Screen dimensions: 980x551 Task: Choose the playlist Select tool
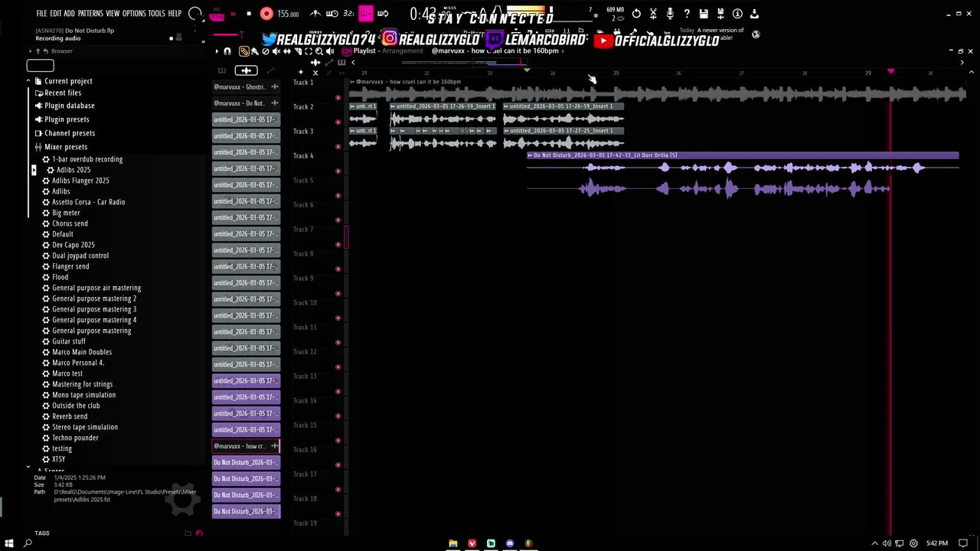coord(309,51)
